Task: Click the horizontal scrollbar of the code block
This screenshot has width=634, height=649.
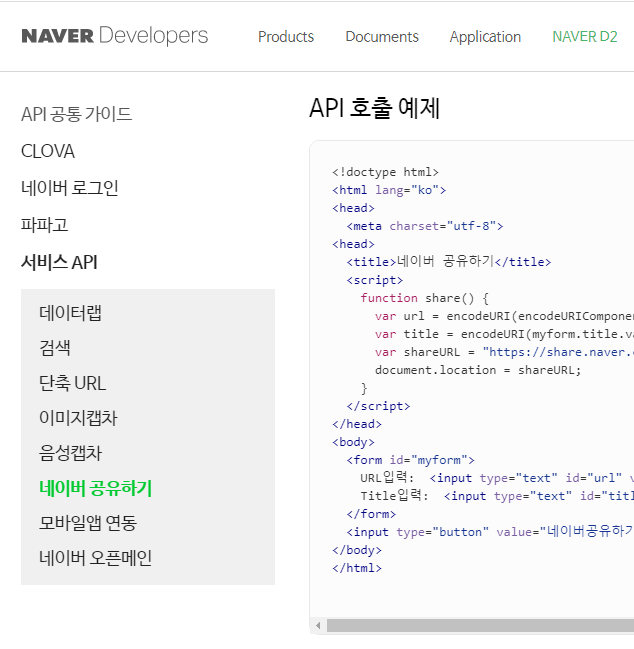Action: coord(480,625)
